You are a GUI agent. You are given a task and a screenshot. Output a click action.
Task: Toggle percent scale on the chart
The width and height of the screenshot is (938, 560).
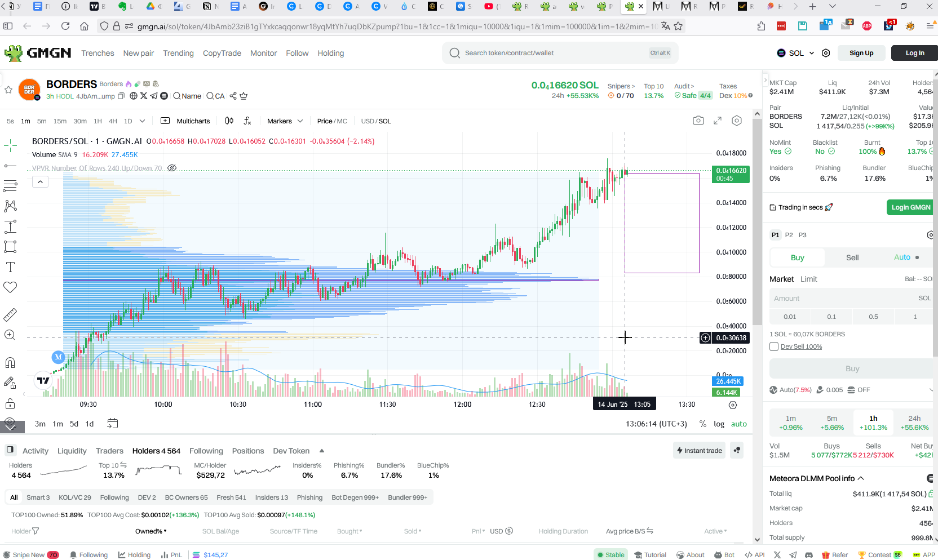(x=703, y=424)
